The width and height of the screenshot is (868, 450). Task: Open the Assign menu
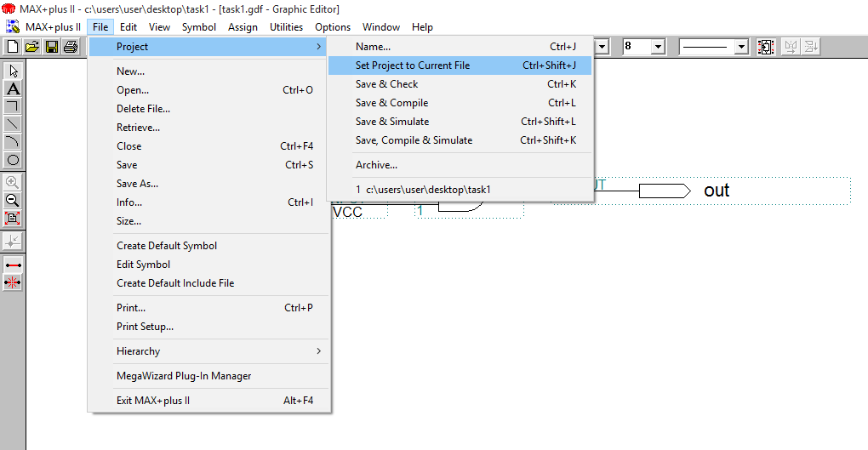coord(243,26)
